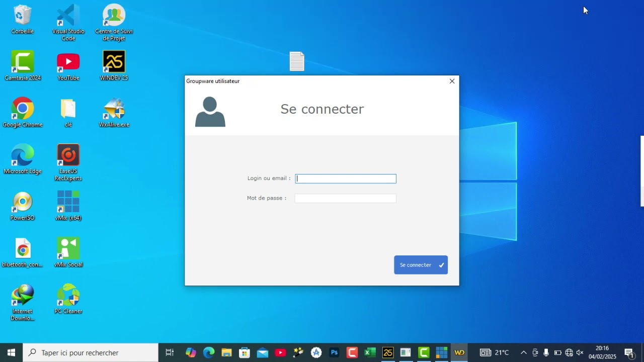Click the Mot de passe field
This screenshot has height=362, width=644.
coord(346,199)
